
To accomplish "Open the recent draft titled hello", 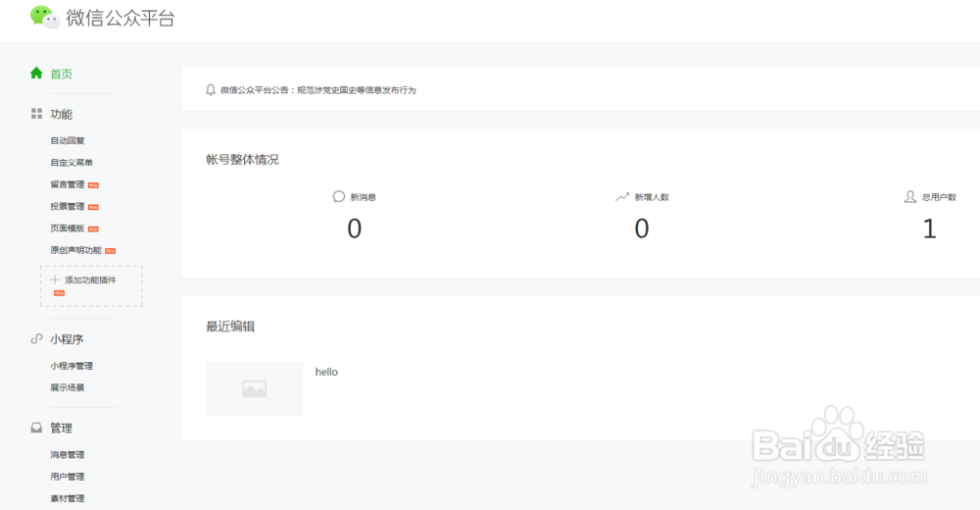I will click(x=326, y=372).
